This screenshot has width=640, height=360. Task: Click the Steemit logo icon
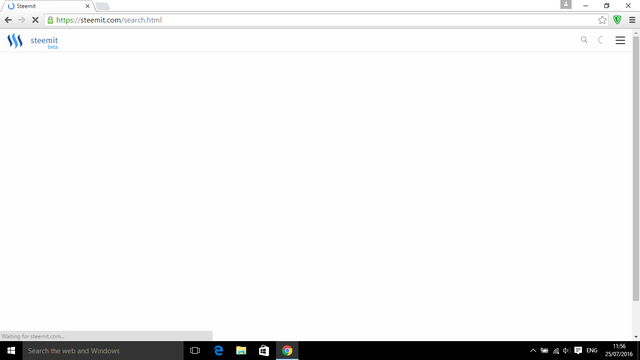click(15, 40)
